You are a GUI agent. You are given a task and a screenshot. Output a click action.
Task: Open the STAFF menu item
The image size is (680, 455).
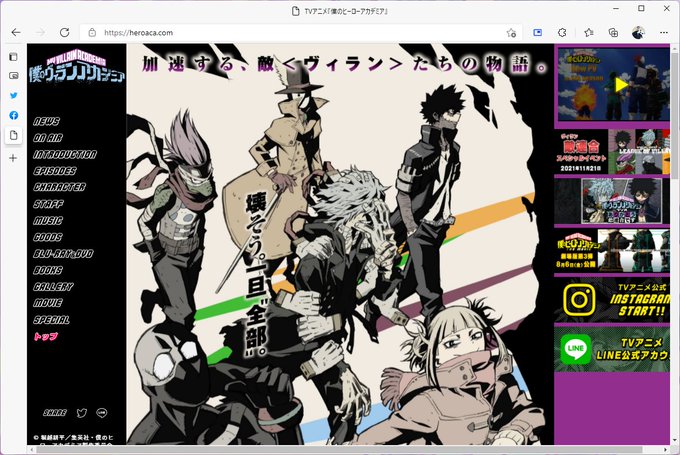(49, 204)
